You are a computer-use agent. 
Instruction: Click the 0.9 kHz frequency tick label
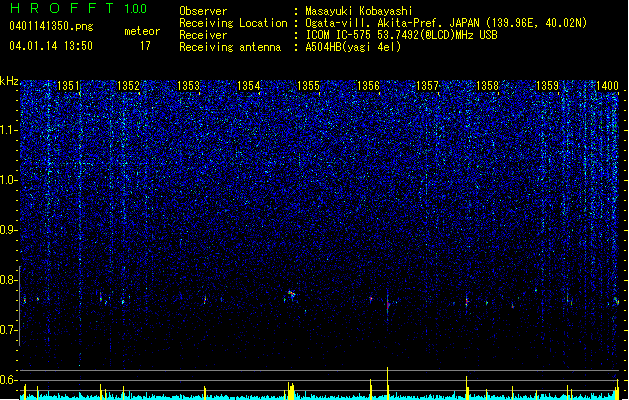coord(9,230)
